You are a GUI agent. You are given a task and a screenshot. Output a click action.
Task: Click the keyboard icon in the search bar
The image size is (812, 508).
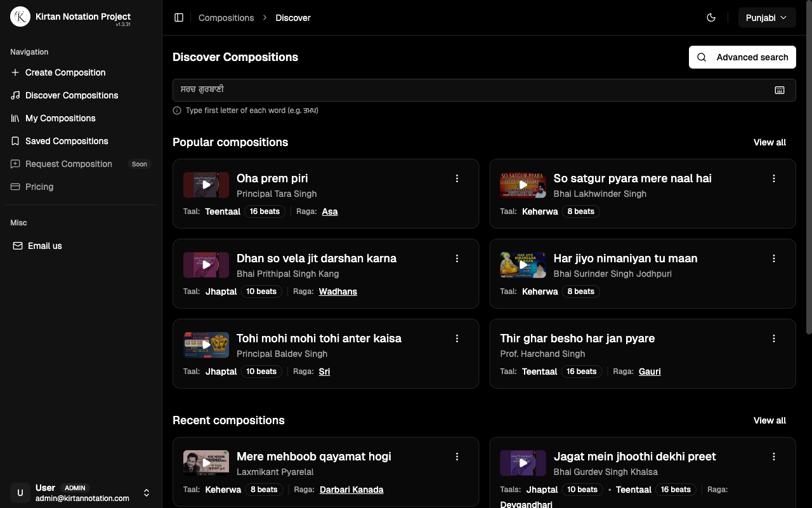[780, 90]
